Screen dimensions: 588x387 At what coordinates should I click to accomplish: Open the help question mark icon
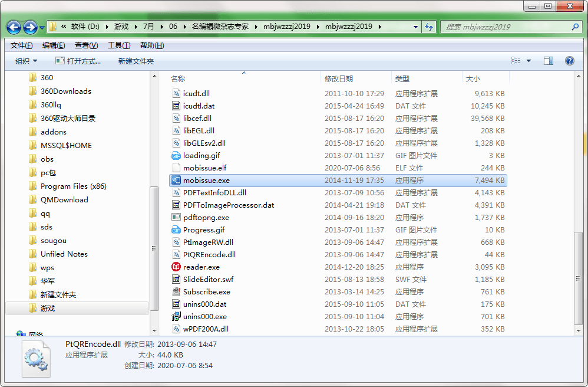(x=569, y=61)
